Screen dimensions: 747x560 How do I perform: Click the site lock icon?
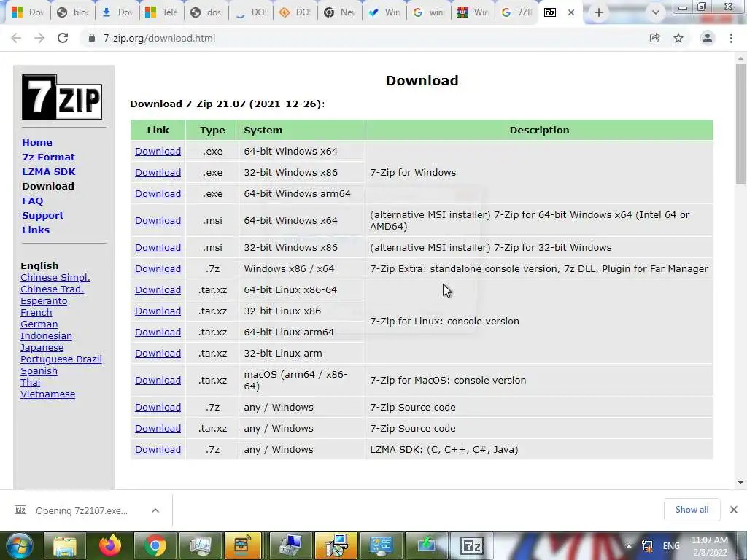pos(91,38)
